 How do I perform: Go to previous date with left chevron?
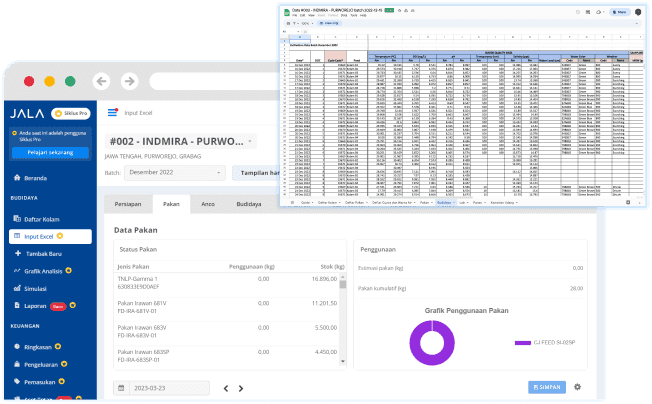click(226, 388)
